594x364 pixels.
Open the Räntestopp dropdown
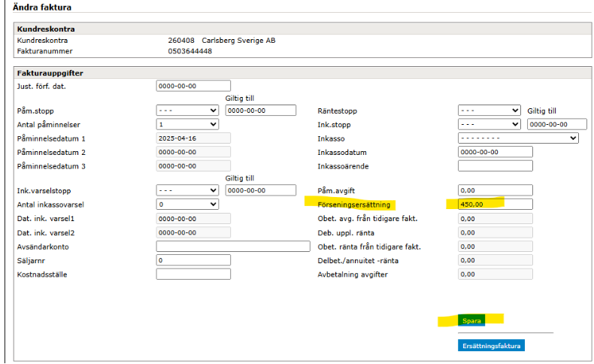[x=489, y=111]
